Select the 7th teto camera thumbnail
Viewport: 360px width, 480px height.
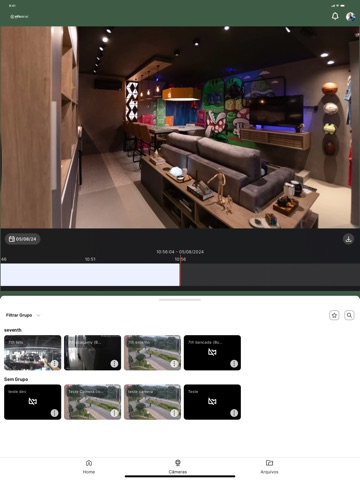click(x=32, y=352)
